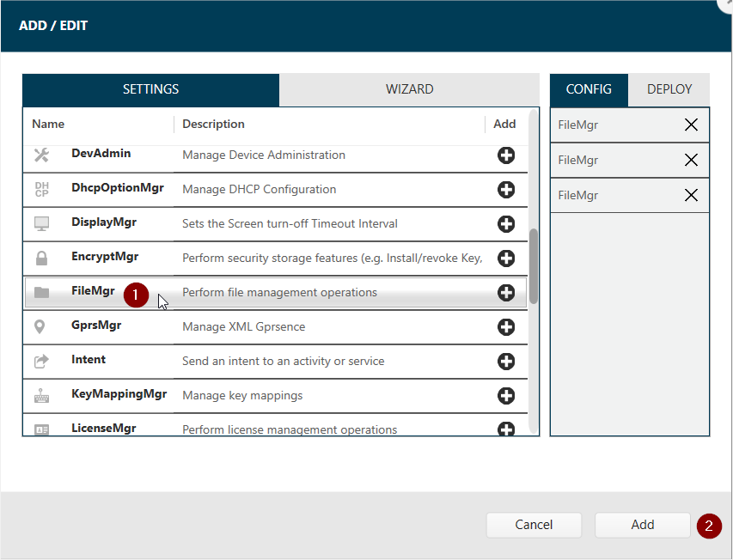Click the Cancel button
Viewport: 733px width, 560px height.
(x=534, y=525)
